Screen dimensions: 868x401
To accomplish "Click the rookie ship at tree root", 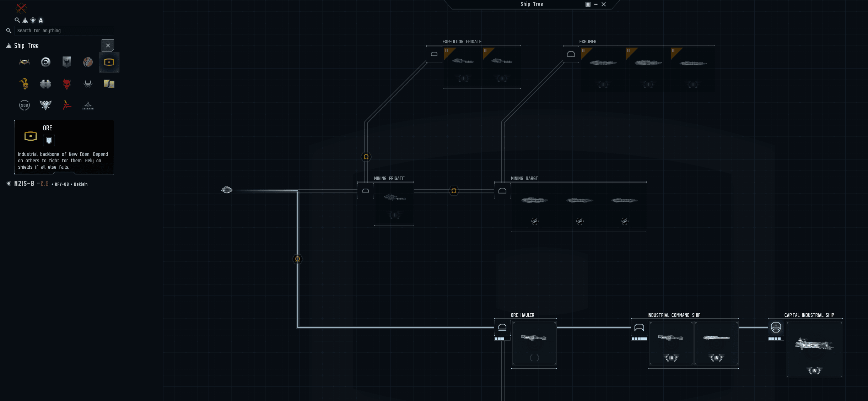I will point(227,190).
